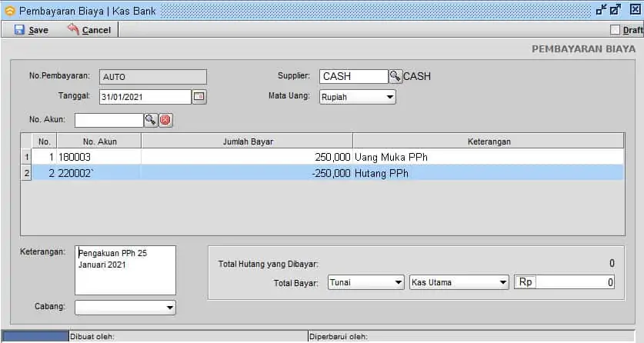Click the Uang Muka PPh description cell
The width and height of the screenshot is (644, 343).
(488, 157)
